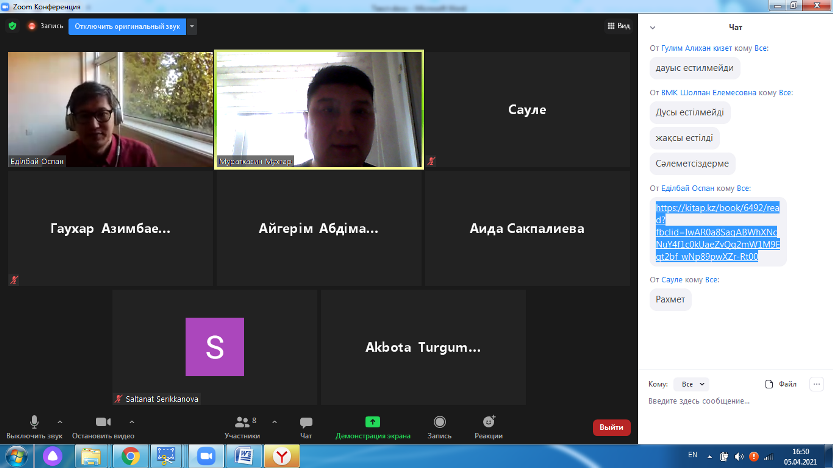This screenshot has height=468, width=833.
Task: Collapse the chat panel using header chevron
Action: click(653, 27)
